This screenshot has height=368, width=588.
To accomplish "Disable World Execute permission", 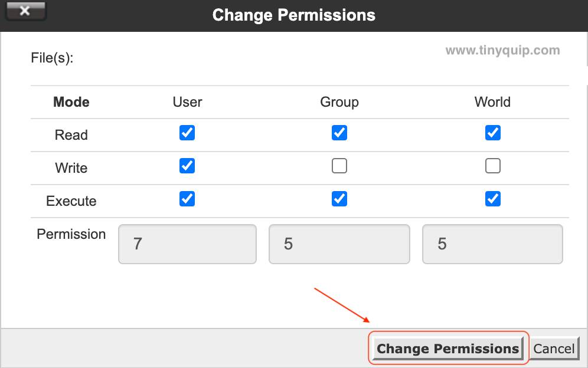I will [493, 199].
